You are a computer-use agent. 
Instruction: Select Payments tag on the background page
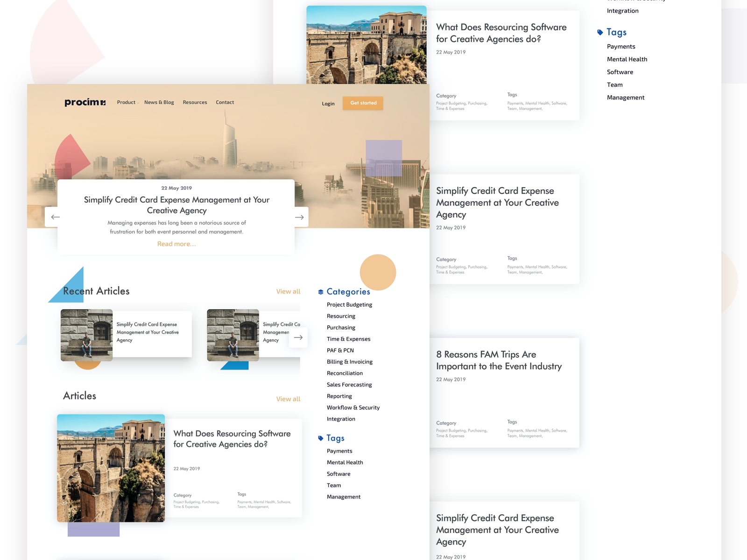[621, 47]
